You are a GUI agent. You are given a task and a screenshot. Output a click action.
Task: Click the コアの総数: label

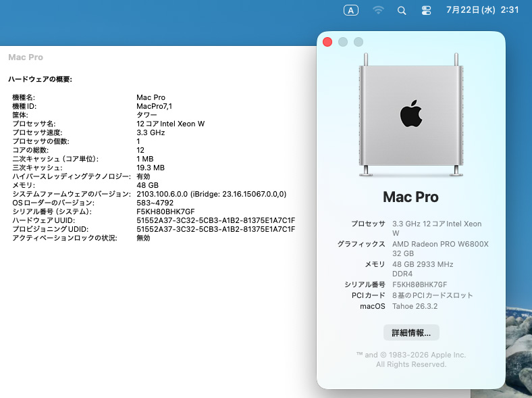coord(30,151)
